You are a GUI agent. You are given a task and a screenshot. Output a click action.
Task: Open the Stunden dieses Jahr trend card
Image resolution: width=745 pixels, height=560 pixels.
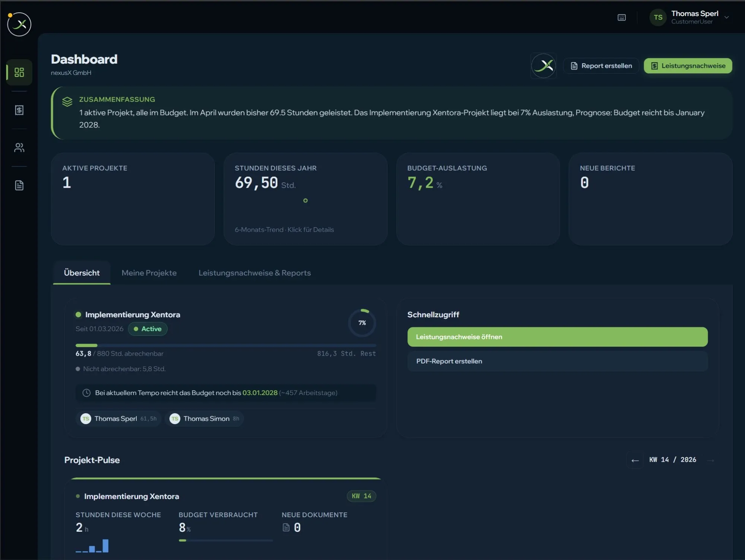305,199
